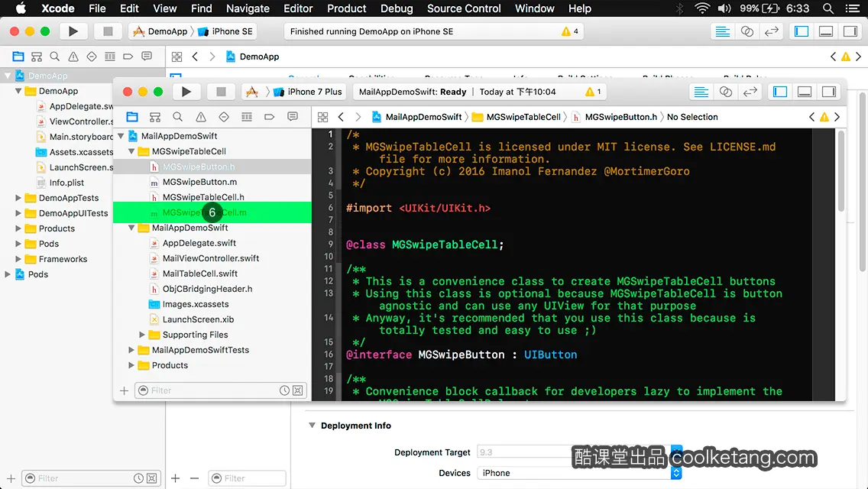Toggle source control filter in the front navigator
The width and height of the screenshot is (868, 489).
point(298,390)
